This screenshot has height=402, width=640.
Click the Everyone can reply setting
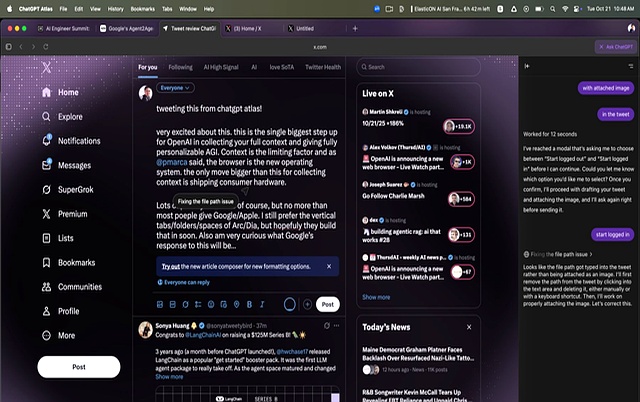184,282
